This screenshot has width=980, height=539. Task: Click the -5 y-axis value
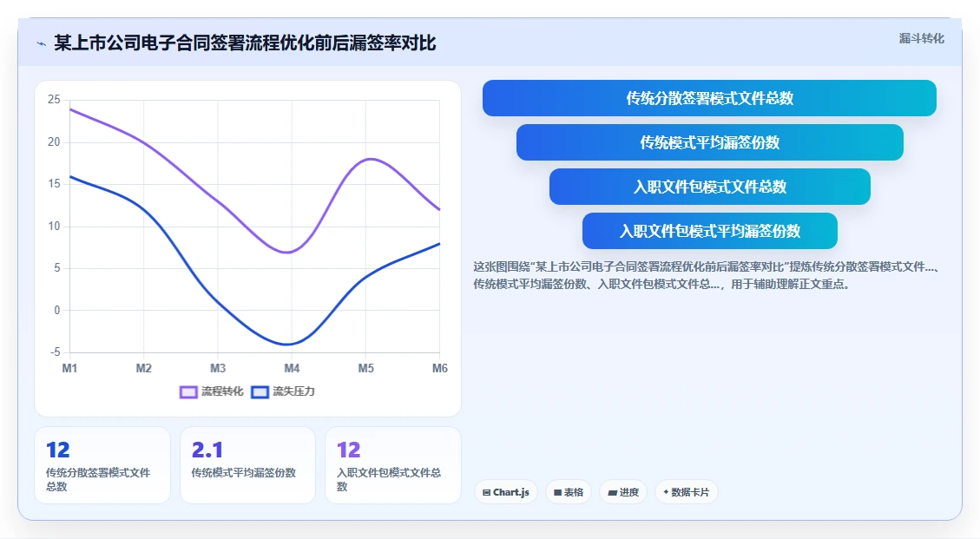pyautogui.click(x=55, y=352)
